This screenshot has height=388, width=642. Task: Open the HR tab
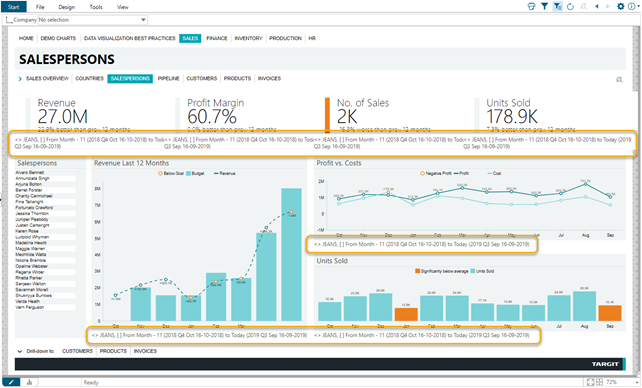coord(312,38)
